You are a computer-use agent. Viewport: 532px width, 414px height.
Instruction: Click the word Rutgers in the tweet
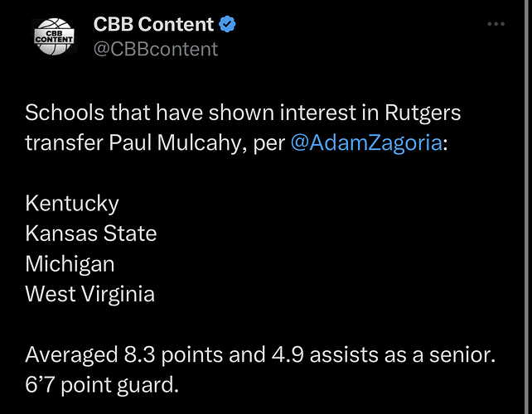(423, 112)
